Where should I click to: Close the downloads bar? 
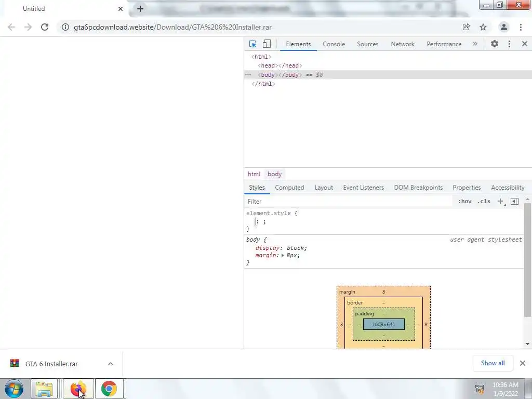[523, 363]
